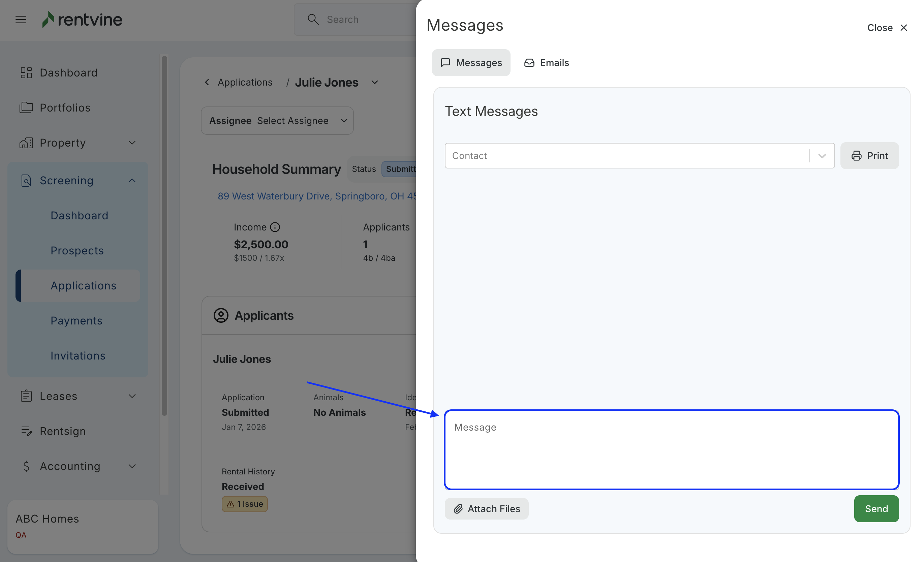
Task: Click the Income info icon
Action: point(275,227)
